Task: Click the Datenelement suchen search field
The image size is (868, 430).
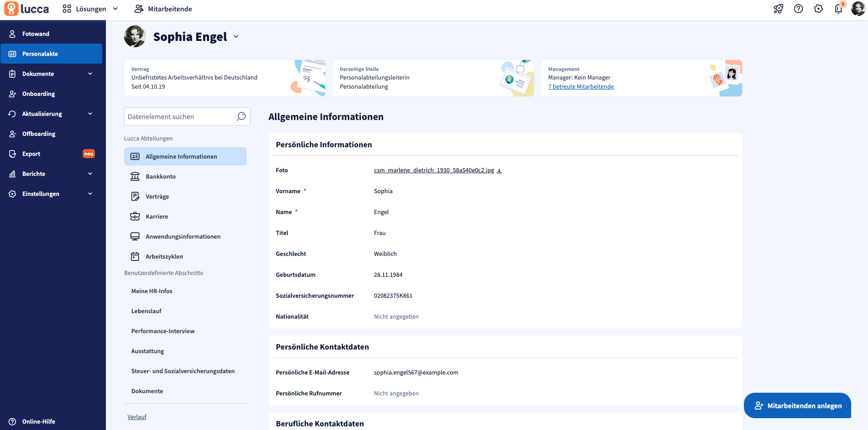Action: pos(187,116)
